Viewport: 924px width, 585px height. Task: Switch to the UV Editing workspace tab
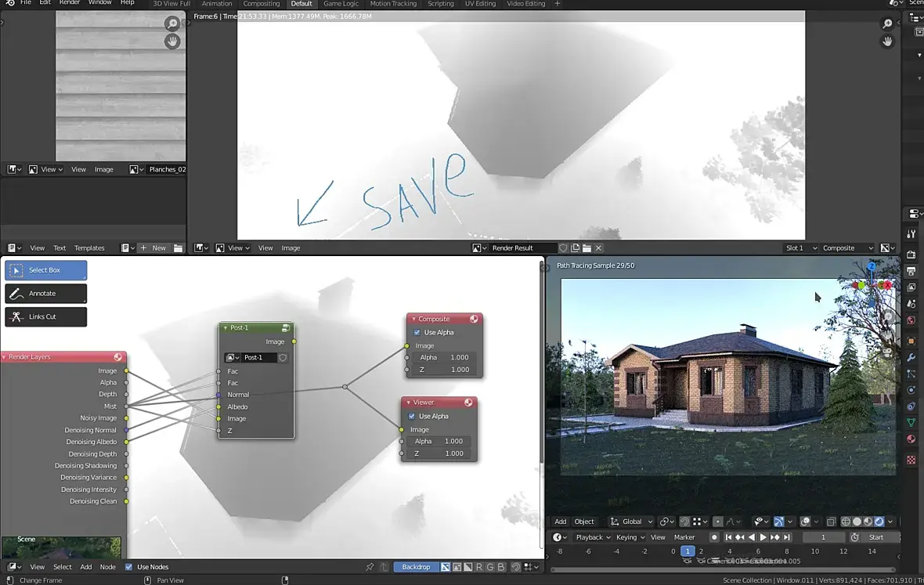click(480, 4)
